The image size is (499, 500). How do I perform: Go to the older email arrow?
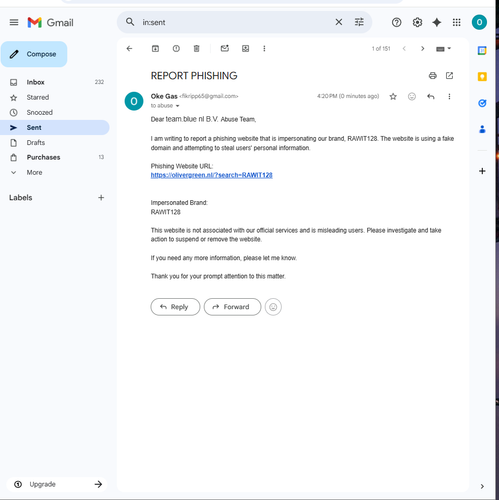(422, 49)
